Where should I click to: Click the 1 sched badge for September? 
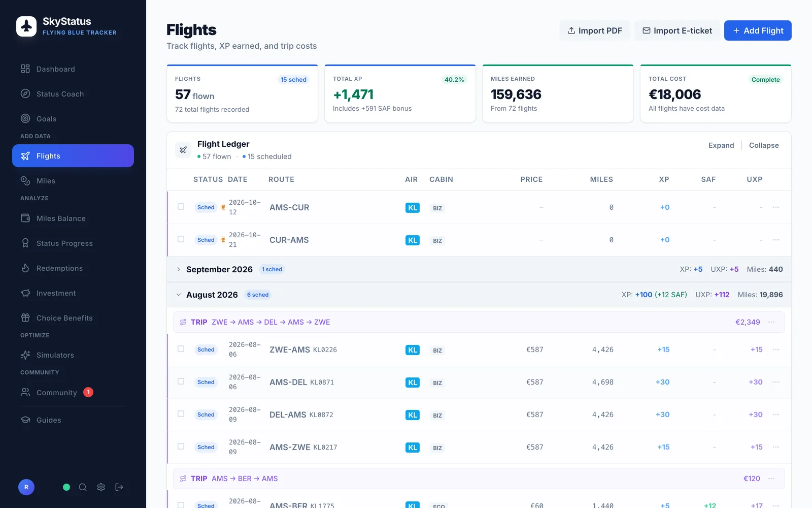tap(272, 269)
